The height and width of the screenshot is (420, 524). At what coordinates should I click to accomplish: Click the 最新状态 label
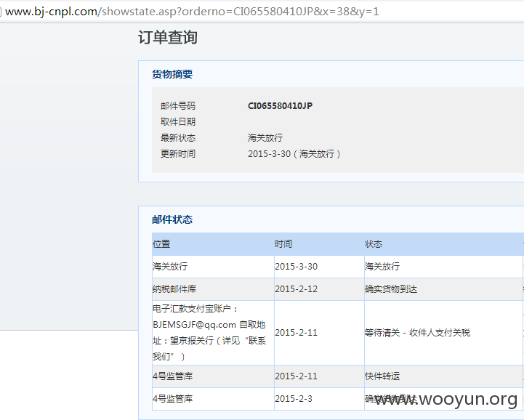tap(178, 137)
